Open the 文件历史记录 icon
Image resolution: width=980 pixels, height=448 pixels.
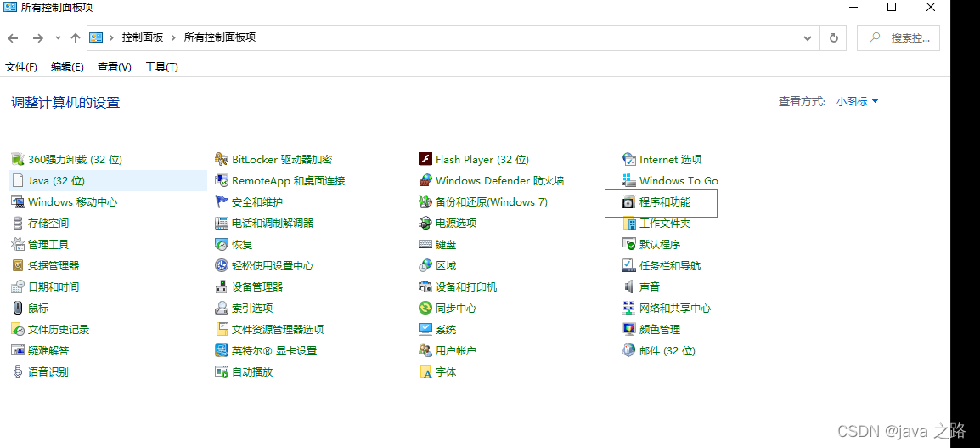(x=18, y=330)
